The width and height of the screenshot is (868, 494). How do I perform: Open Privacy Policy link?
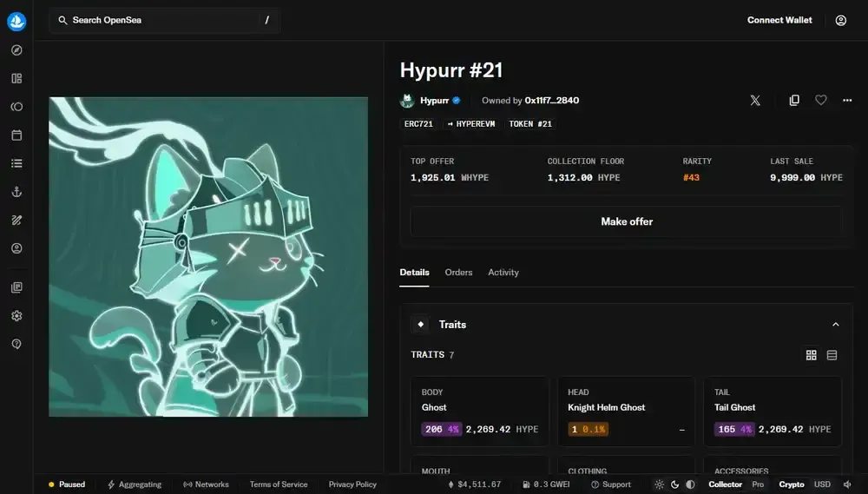pyautogui.click(x=352, y=484)
